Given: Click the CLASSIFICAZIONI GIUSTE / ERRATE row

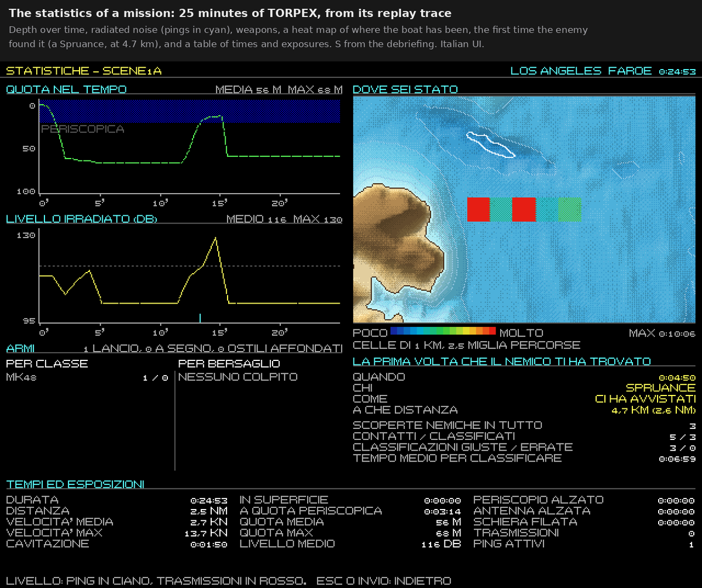Looking at the screenshot, I should [524, 446].
